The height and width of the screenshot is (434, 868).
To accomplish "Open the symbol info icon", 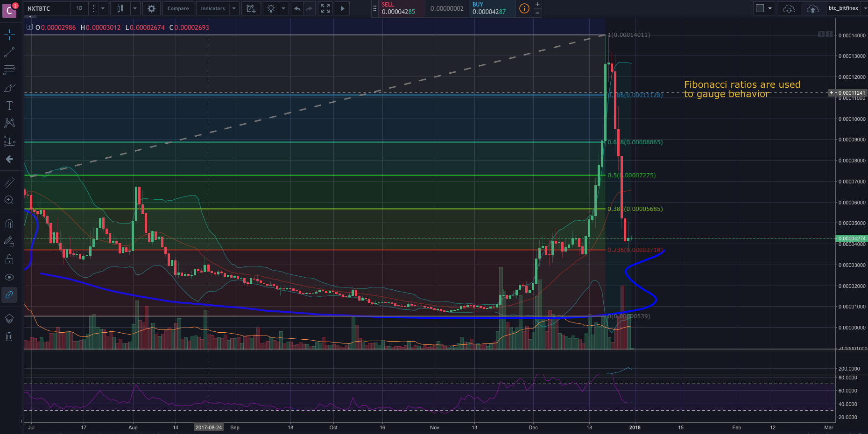I will coord(524,8).
